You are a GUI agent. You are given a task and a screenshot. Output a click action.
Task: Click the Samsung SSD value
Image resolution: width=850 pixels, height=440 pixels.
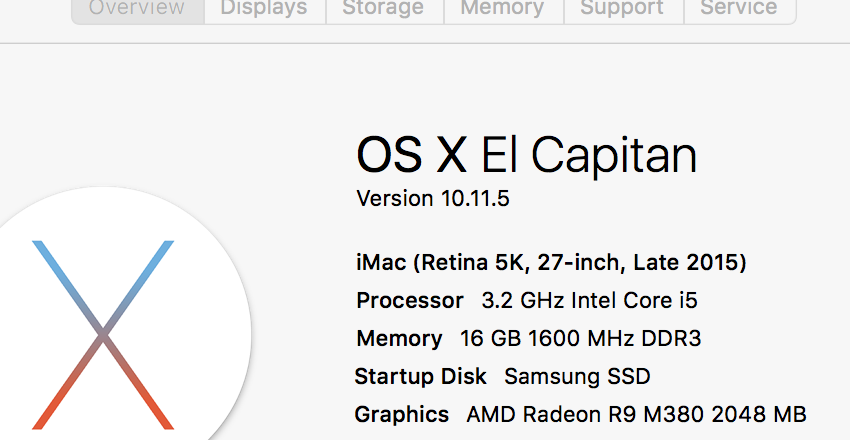pos(577,376)
